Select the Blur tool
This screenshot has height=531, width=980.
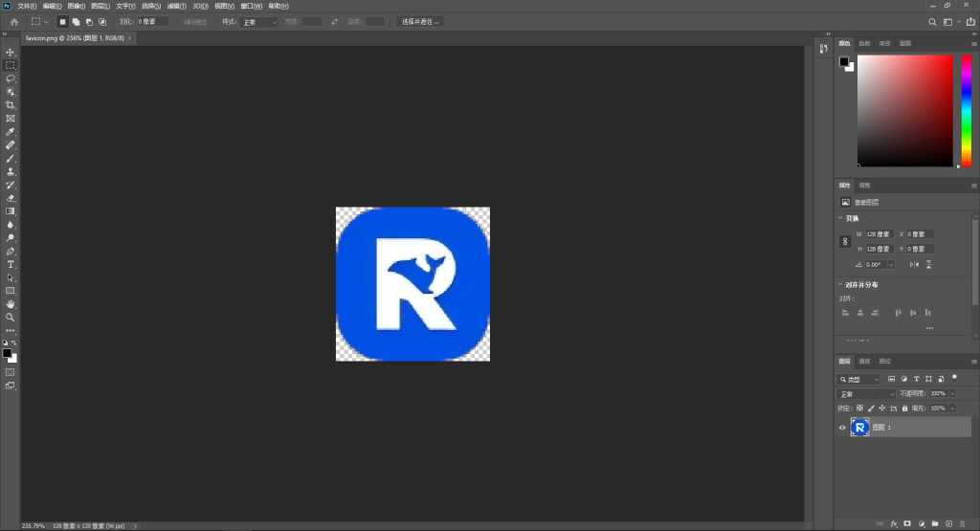(x=10, y=225)
